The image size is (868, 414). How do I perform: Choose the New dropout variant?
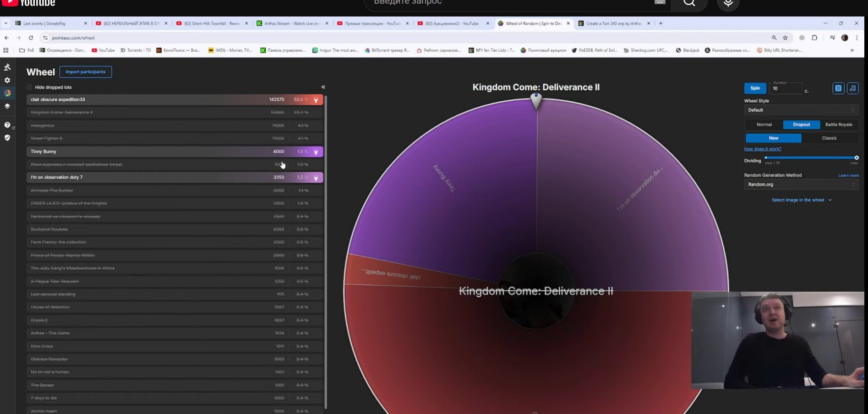point(774,138)
